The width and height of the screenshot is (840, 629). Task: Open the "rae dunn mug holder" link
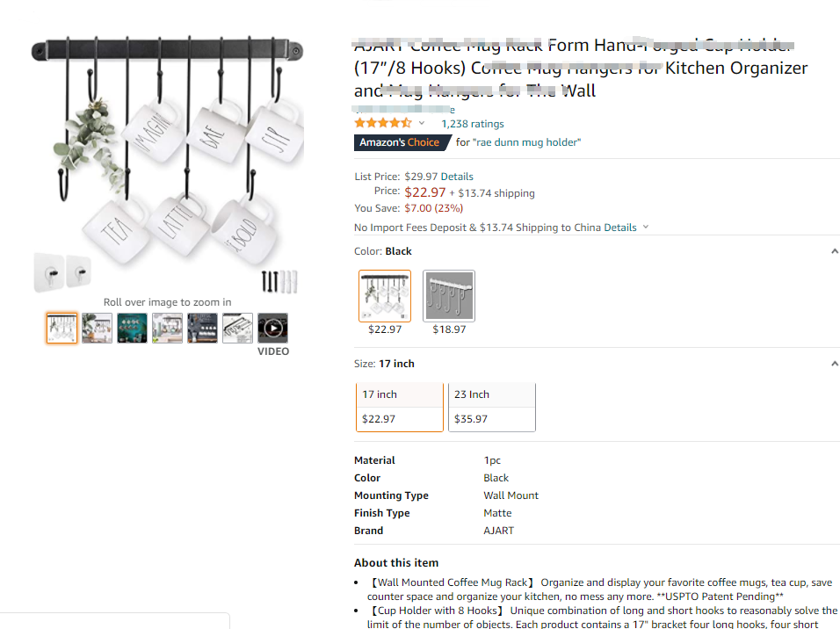click(x=526, y=142)
